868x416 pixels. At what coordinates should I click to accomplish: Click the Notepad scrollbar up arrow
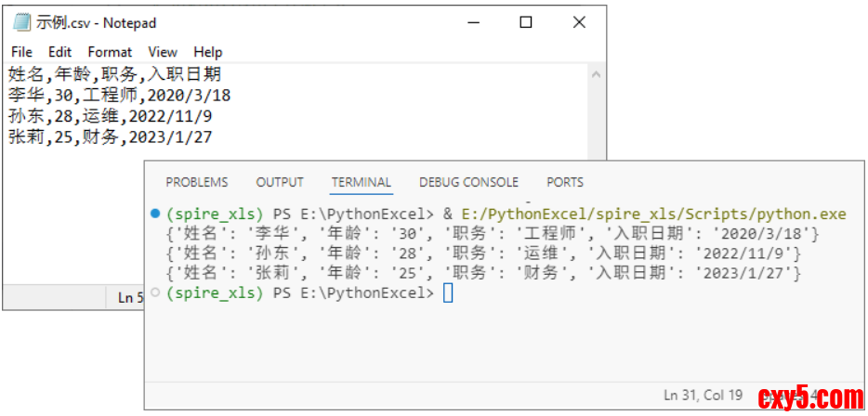point(597,73)
